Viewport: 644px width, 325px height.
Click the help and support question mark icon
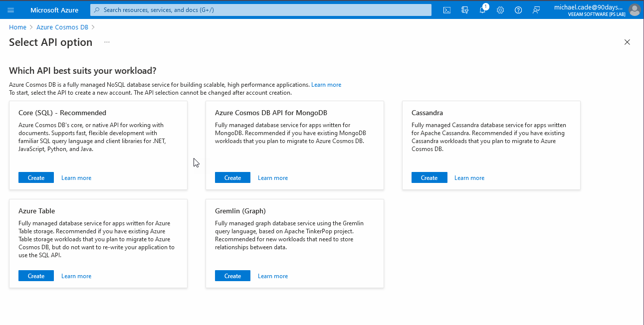click(518, 9)
